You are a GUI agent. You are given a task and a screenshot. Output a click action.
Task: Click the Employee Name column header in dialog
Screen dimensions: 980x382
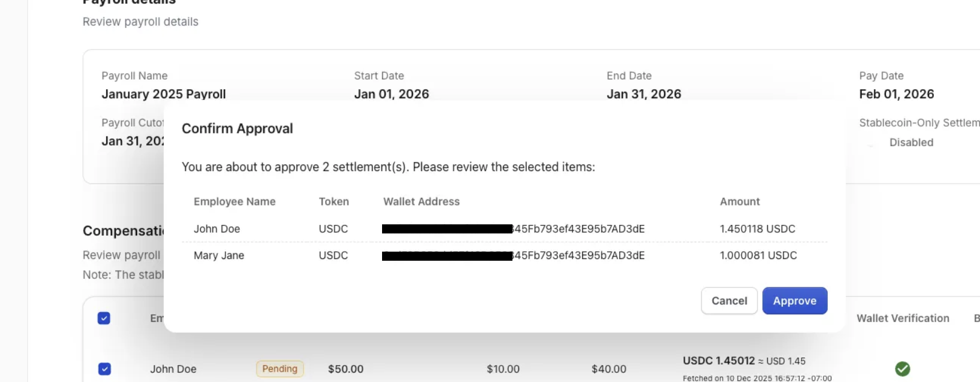tap(235, 201)
